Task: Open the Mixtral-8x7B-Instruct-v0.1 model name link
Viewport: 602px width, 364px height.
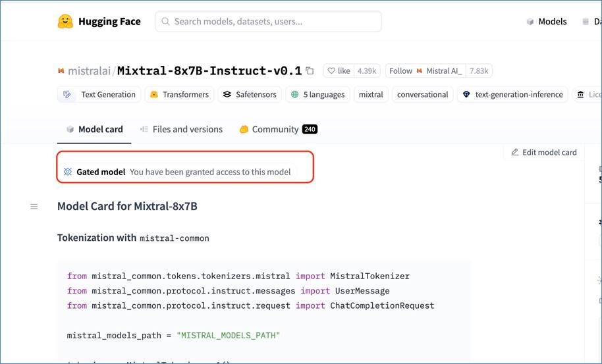Action: [209, 71]
